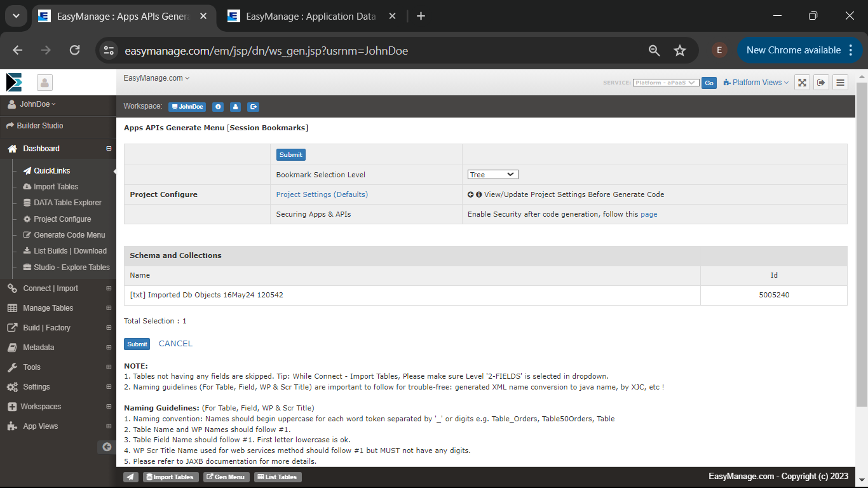
Task: Open the hamburger menu icon
Action: tap(840, 83)
